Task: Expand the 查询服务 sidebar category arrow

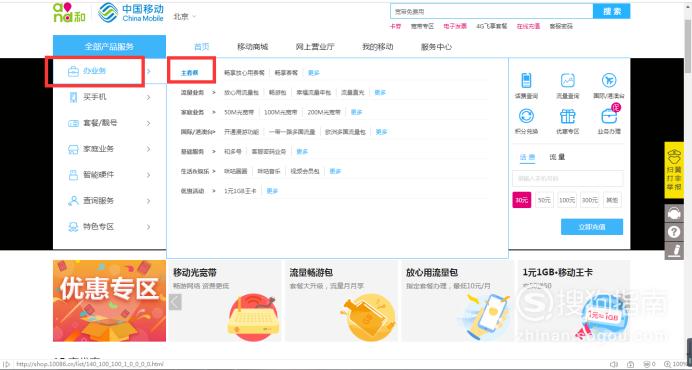Action: click(x=149, y=201)
